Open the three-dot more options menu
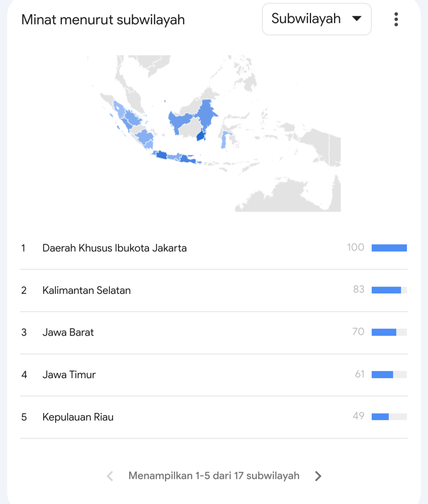This screenshot has height=504, width=428. tap(396, 19)
